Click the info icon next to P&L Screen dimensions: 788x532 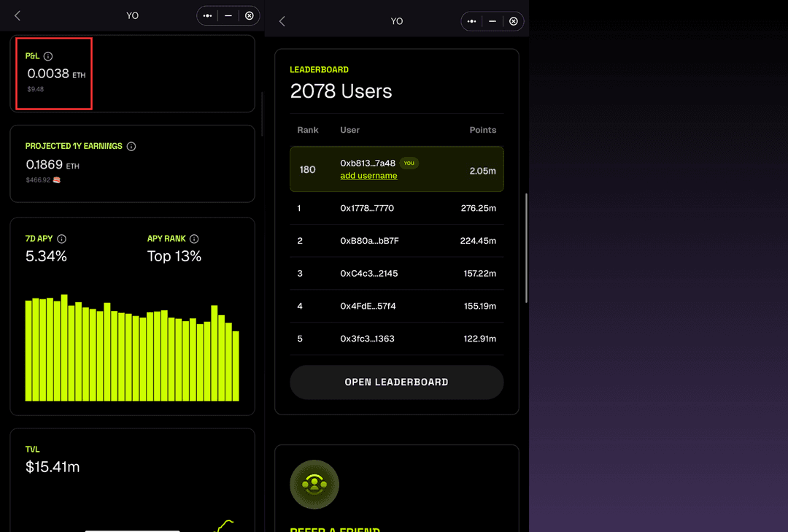48,56
